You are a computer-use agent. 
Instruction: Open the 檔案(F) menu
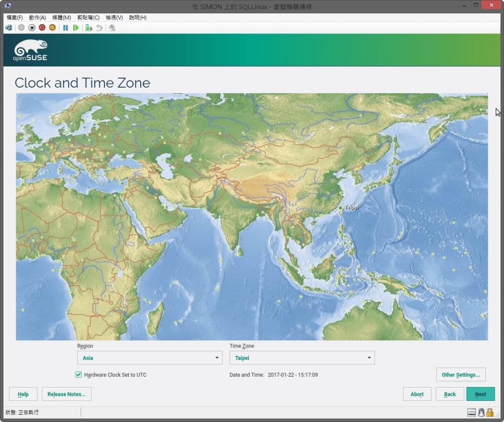(15, 17)
